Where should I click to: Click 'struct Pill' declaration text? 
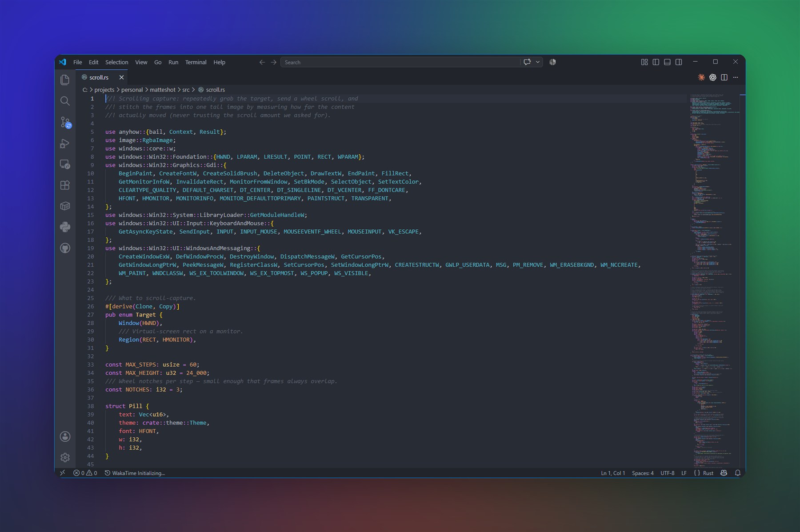124,406
